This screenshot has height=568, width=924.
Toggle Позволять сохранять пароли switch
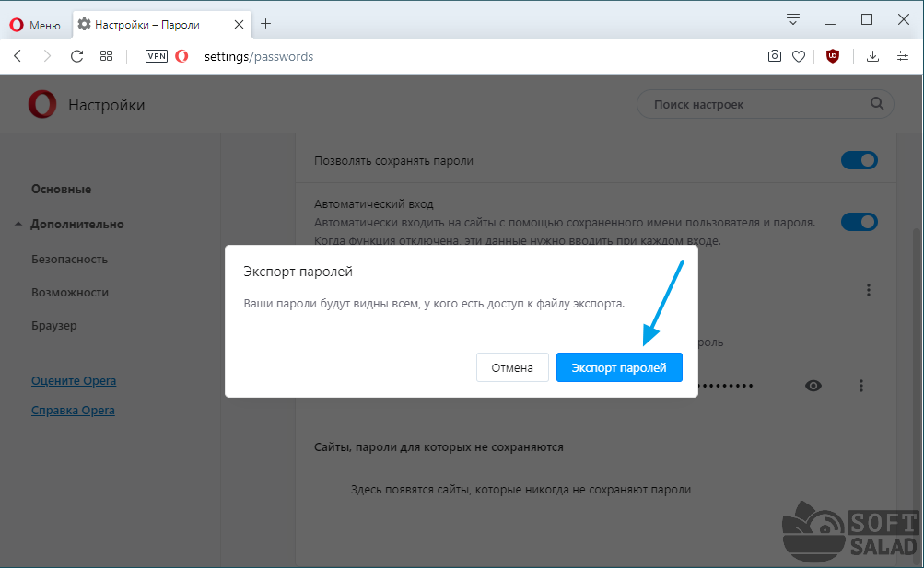tap(860, 160)
